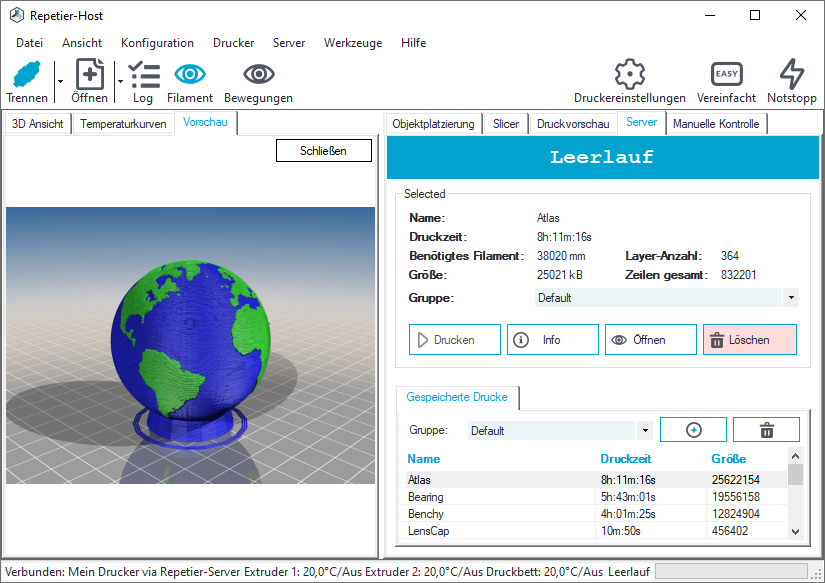Click the LensCap print time 10m:50s
825x583 pixels.
pos(621,531)
